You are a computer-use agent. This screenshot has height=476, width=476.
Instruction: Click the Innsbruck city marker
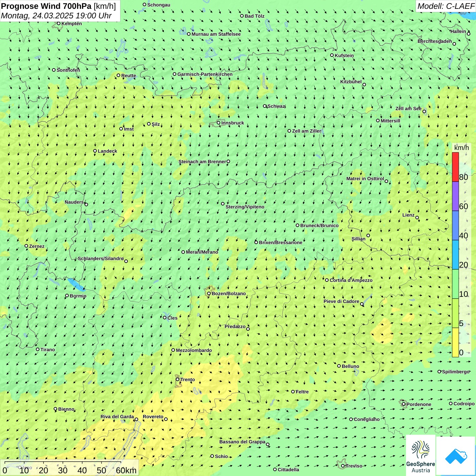tap(219, 123)
